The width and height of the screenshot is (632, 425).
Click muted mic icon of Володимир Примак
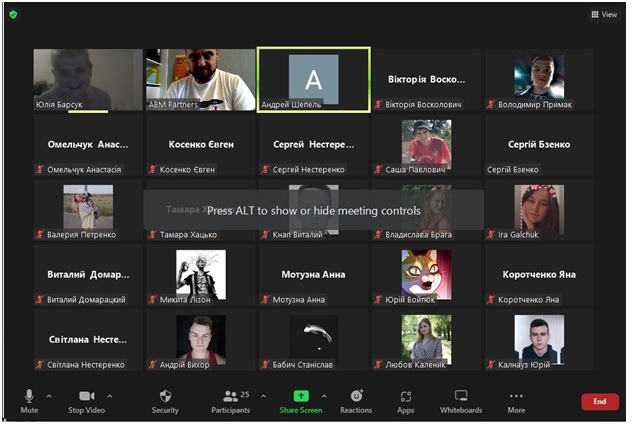tap(491, 105)
